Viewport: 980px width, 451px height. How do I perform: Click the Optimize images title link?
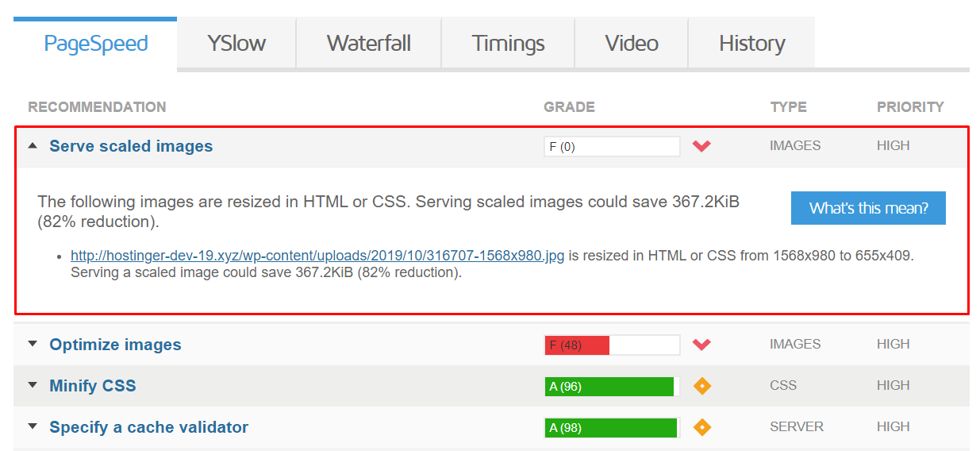coord(115,345)
